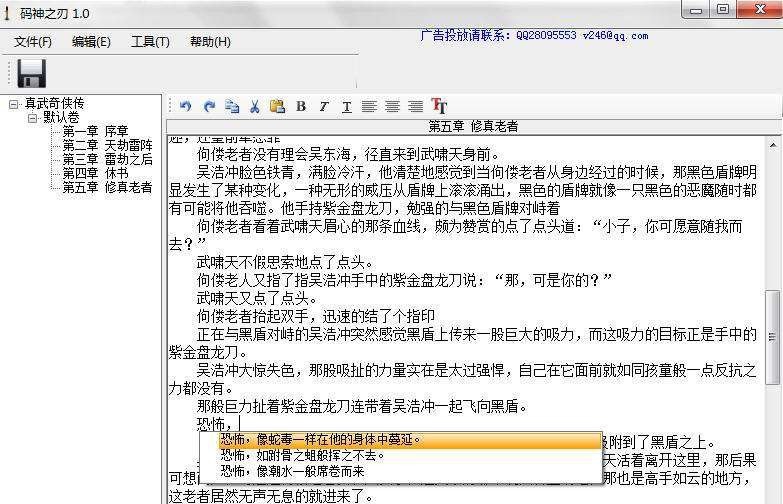This screenshot has width=783, height=504.
Task: Click the line 武啸天不假思索地点了点头
Action: click(x=285, y=262)
